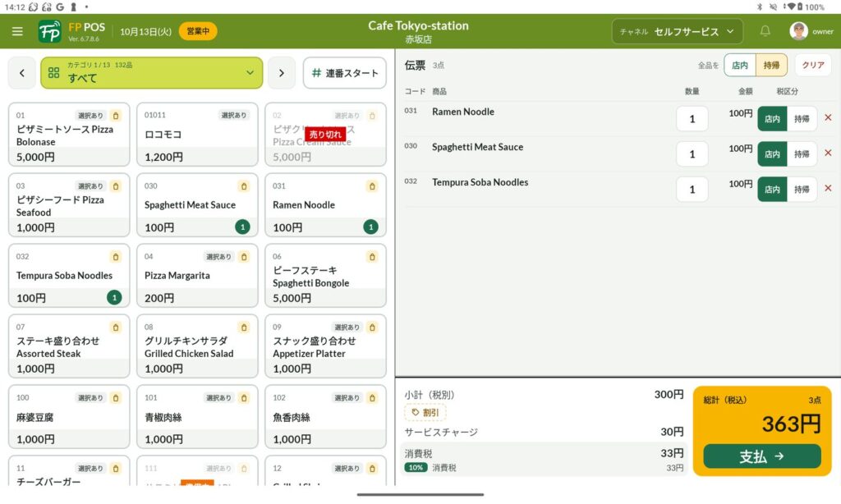The image size is (841, 504).
Task: Remove Spaghetti Meat Sauce from the order
Action: tap(828, 153)
